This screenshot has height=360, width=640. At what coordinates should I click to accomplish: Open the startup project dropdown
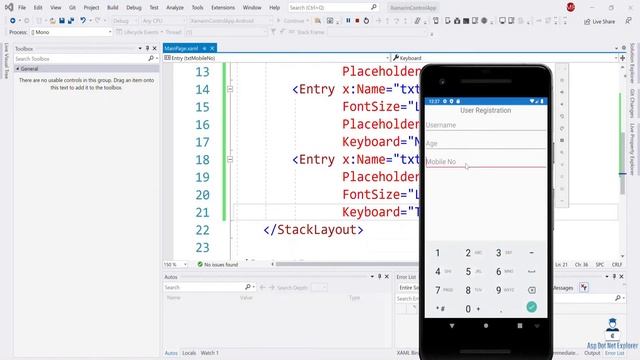pos(231,20)
